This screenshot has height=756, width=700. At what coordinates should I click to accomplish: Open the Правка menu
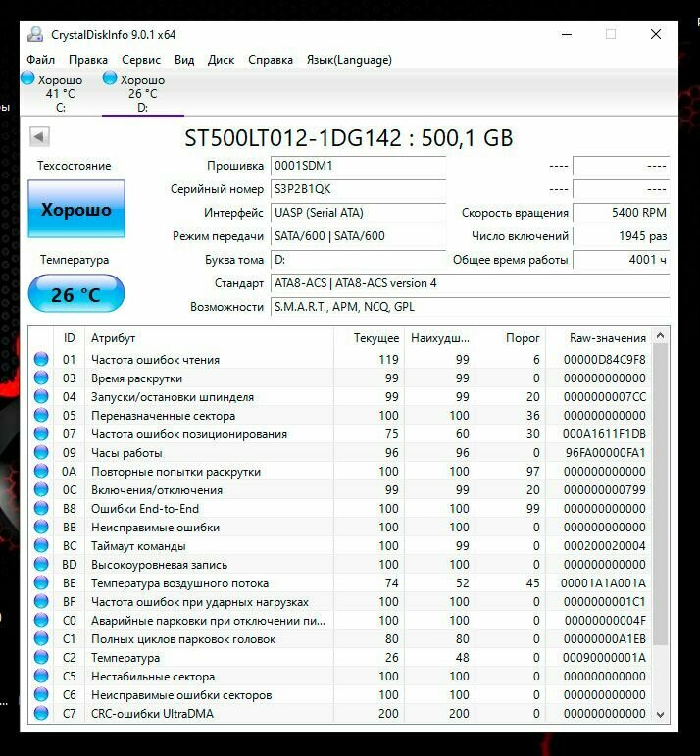[x=87, y=60]
